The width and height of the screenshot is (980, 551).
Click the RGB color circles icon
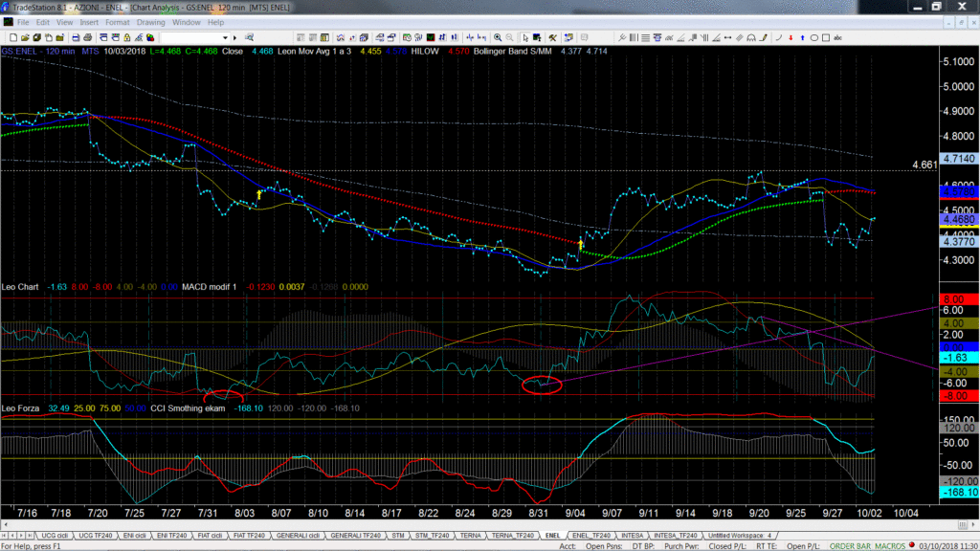(150, 37)
